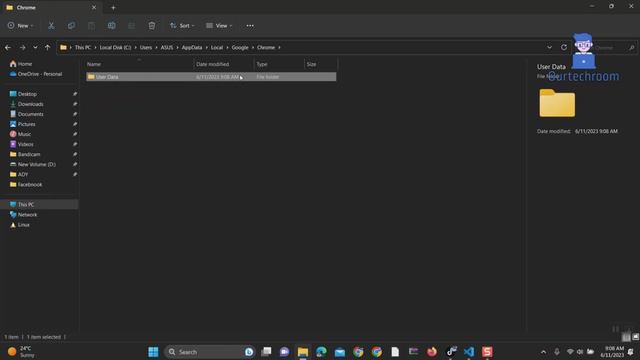The height and width of the screenshot is (360, 640).
Task: Open Visual Studio Code from taskbar
Action: click(x=469, y=352)
